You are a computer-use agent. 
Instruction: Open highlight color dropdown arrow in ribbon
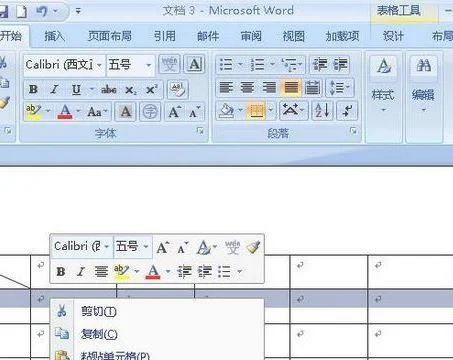tap(48, 111)
